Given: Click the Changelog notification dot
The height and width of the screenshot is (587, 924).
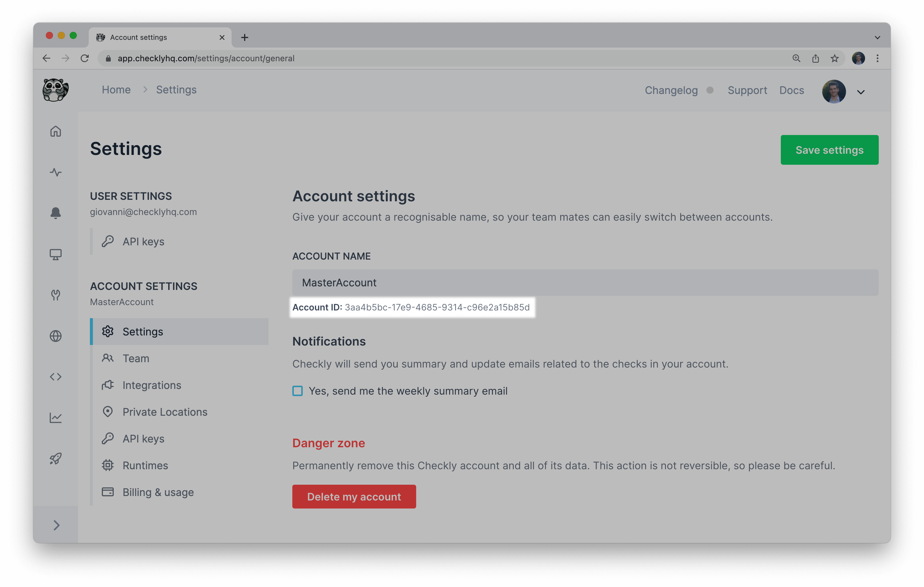Looking at the screenshot, I should pyautogui.click(x=710, y=90).
